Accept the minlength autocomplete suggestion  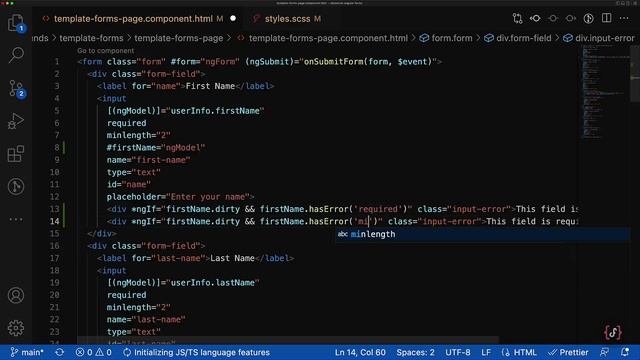[482, 234]
